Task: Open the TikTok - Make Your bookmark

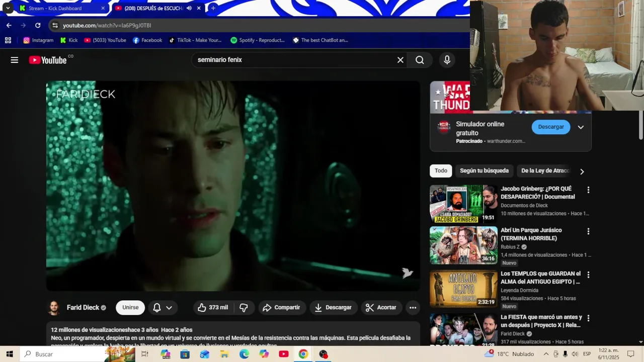Action: click(195, 40)
